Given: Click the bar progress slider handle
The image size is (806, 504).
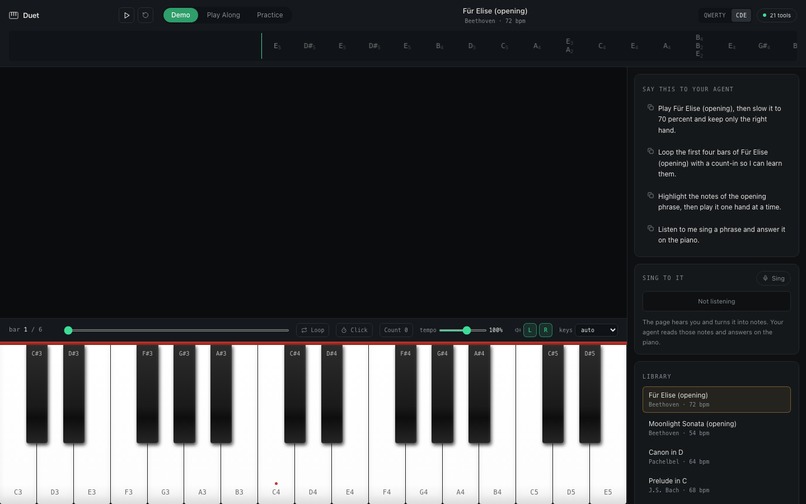Looking at the screenshot, I should [x=68, y=330].
